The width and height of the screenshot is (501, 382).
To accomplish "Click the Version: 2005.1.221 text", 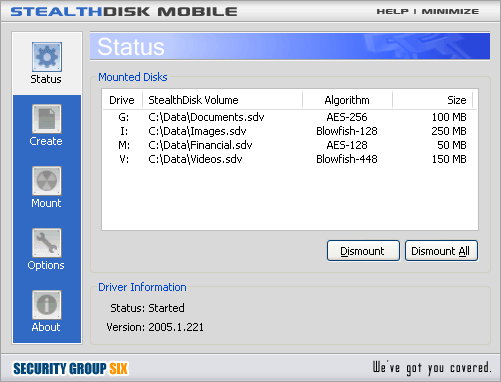I will [x=155, y=327].
